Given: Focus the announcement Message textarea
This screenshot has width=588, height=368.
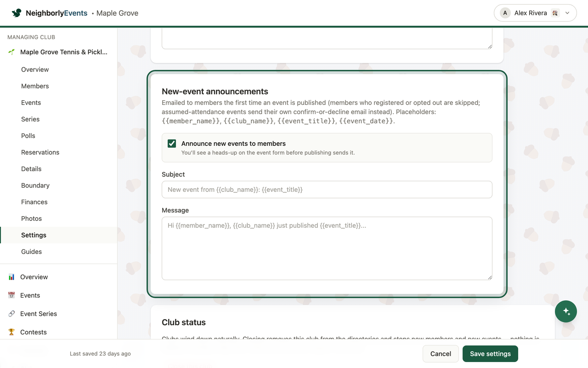Looking at the screenshot, I should pos(327,248).
